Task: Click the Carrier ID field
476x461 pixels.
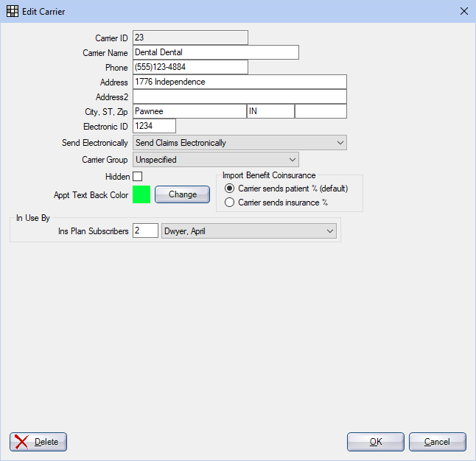Action: coord(190,38)
